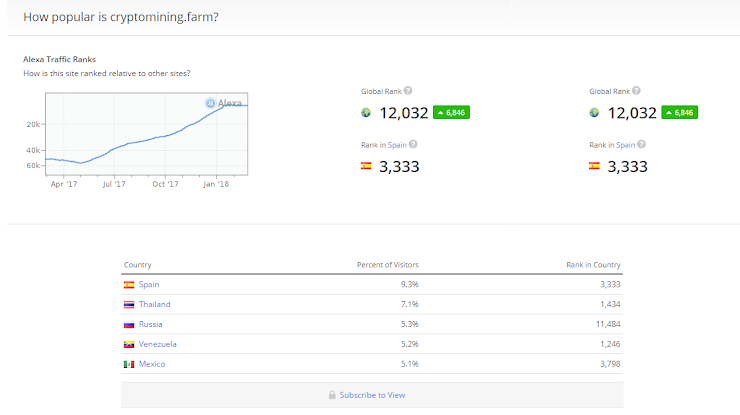
Task: Click the "Jul '17" chart axis label
Action: pyautogui.click(x=114, y=184)
